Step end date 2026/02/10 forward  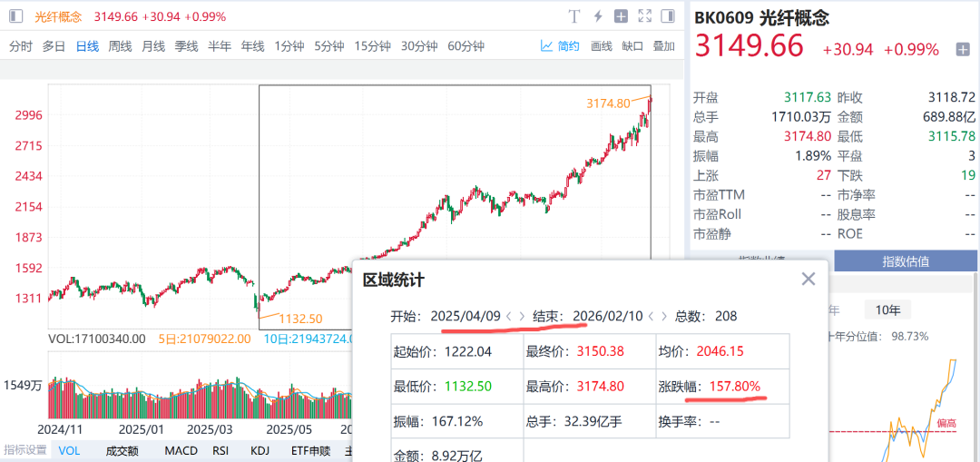pos(663,317)
